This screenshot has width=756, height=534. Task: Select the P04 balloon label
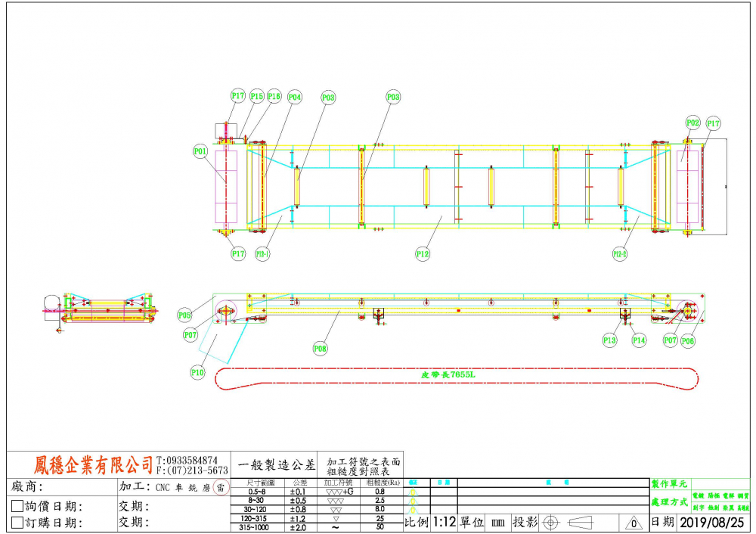pos(294,97)
